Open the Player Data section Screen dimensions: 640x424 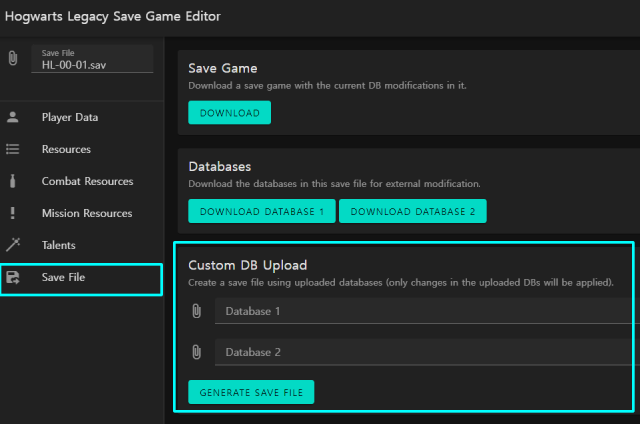[x=82, y=117]
